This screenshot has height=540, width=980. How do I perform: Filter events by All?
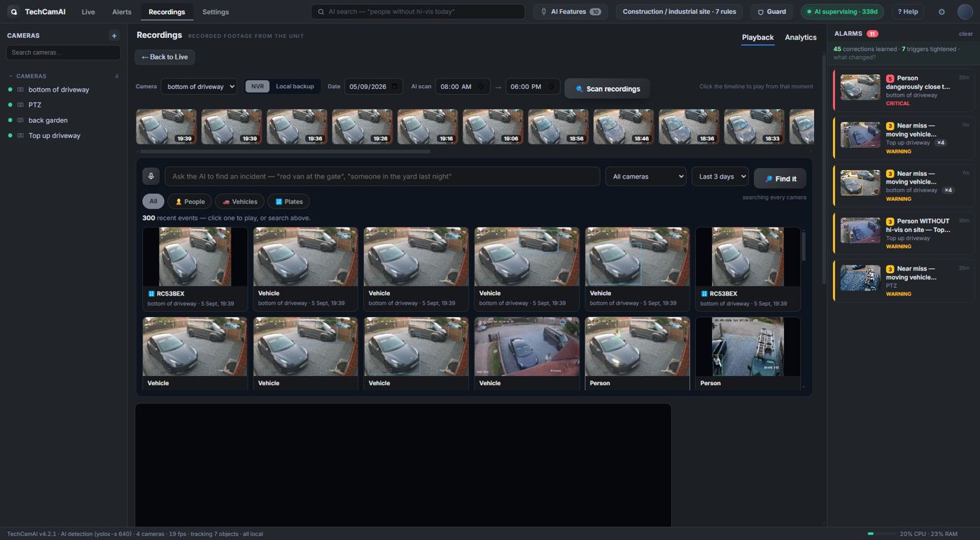click(153, 202)
